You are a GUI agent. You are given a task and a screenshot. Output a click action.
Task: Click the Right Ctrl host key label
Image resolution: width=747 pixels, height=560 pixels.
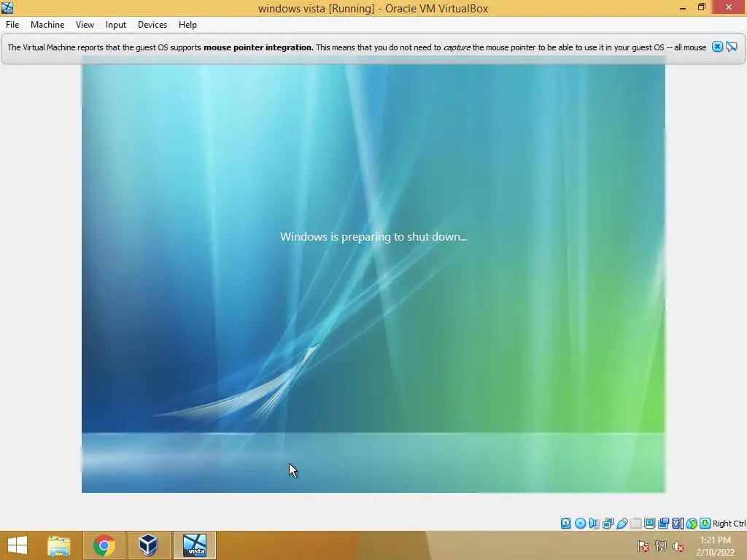point(729,524)
